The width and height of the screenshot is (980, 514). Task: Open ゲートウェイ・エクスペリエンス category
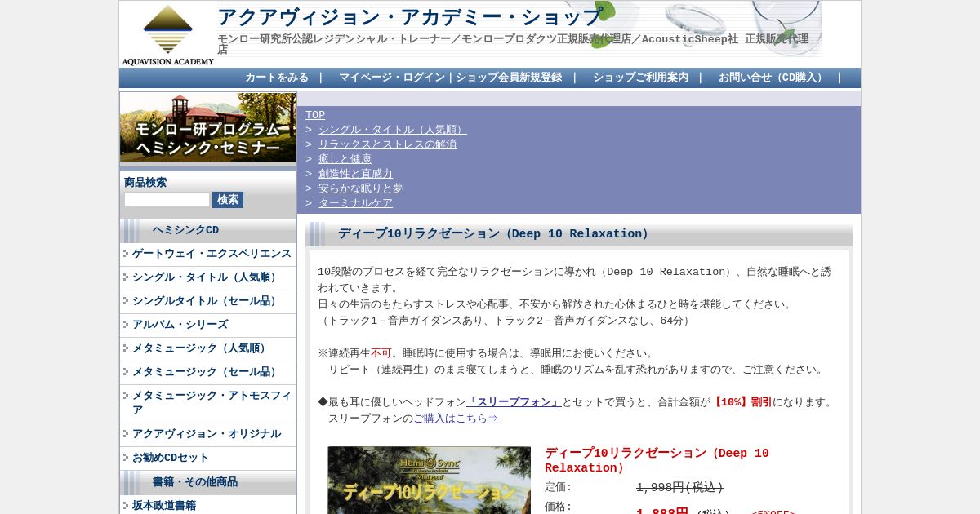point(212,254)
